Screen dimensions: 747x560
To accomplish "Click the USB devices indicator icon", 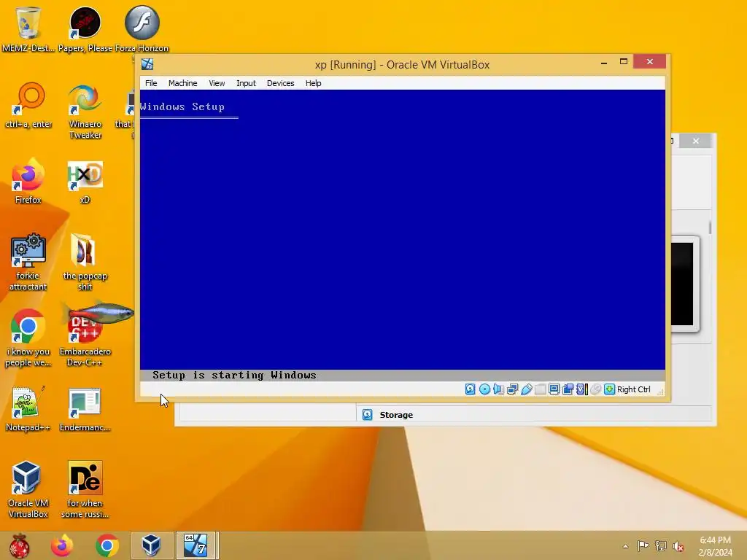I will click(x=527, y=389).
